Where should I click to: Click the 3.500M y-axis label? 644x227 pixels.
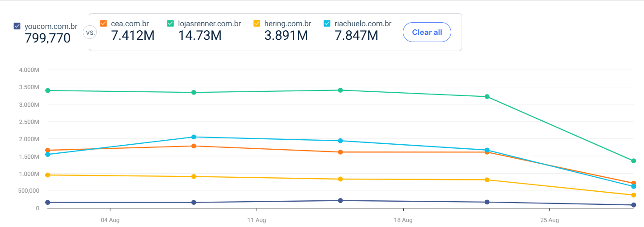[x=29, y=87]
